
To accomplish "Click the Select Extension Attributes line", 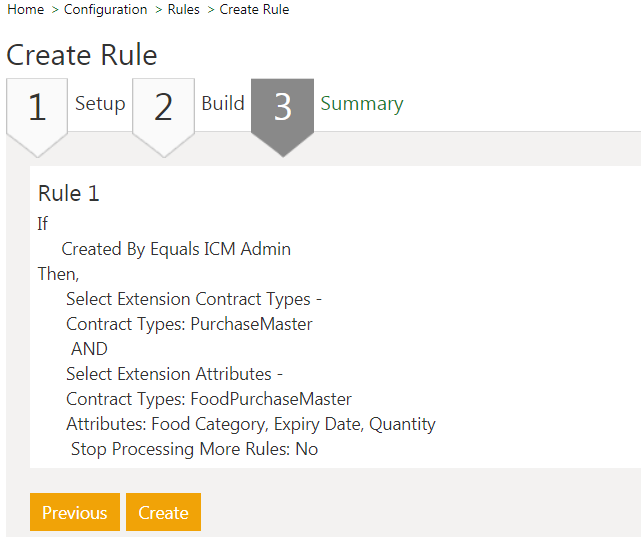I will pyautogui.click(x=174, y=374).
